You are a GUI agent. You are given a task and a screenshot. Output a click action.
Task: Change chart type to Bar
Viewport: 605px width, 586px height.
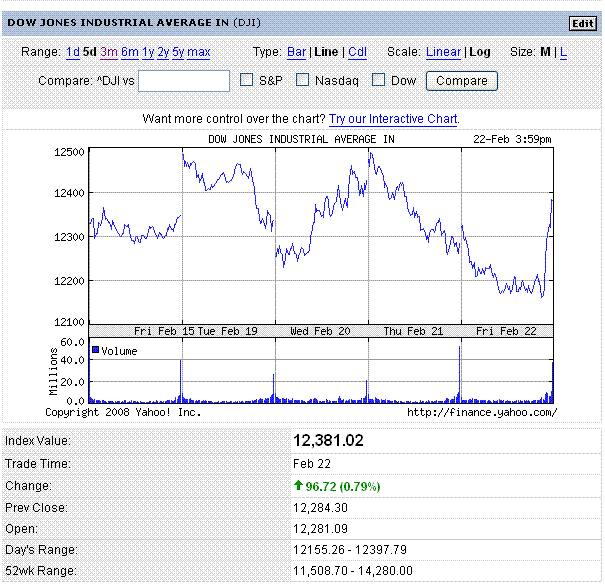[x=296, y=52]
